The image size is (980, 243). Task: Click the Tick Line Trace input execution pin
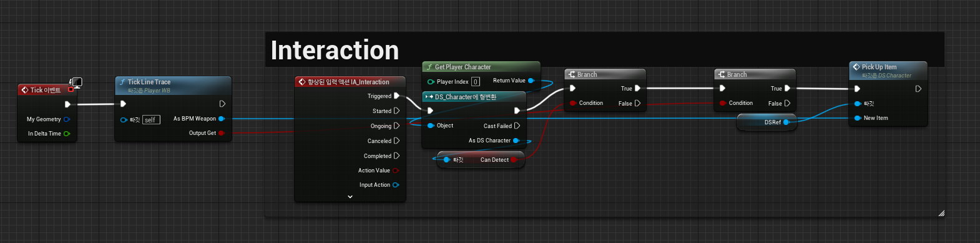pos(123,104)
